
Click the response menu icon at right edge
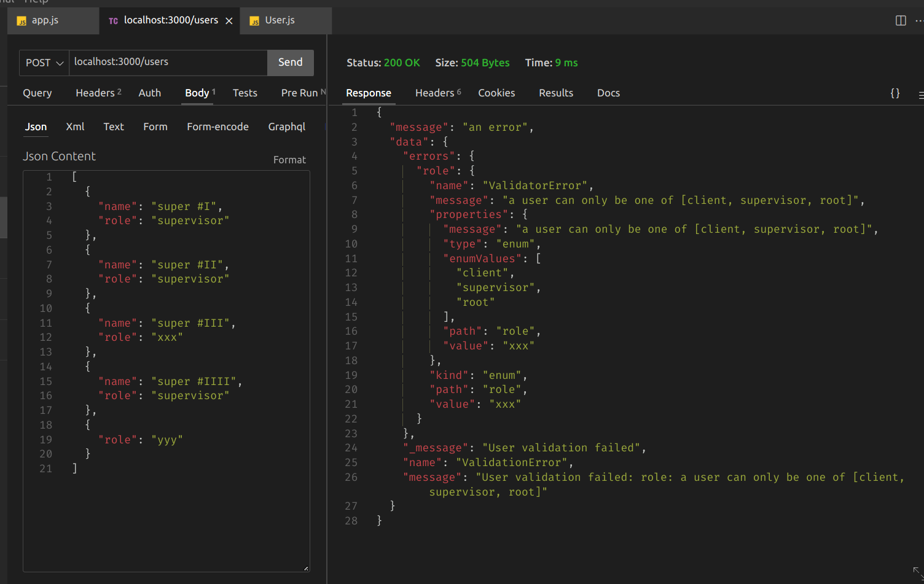coord(920,94)
